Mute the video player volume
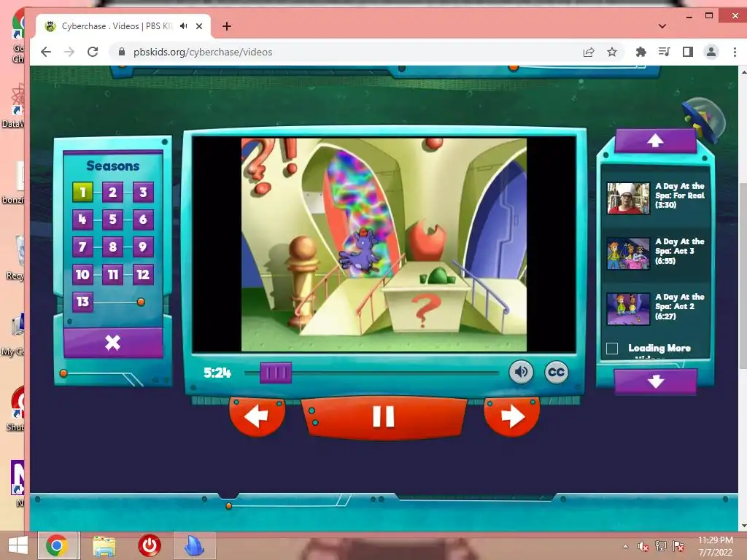Screen dimensions: 747x560 click(x=521, y=372)
